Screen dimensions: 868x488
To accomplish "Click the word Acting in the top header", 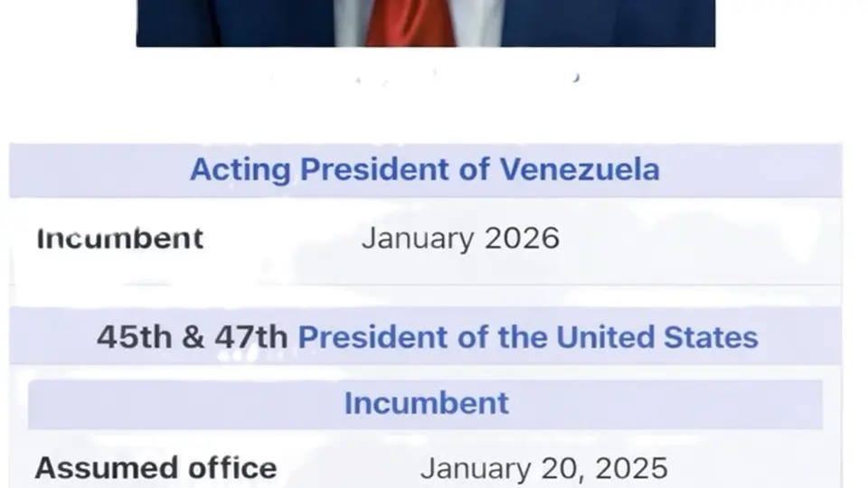I will pyautogui.click(x=241, y=169).
